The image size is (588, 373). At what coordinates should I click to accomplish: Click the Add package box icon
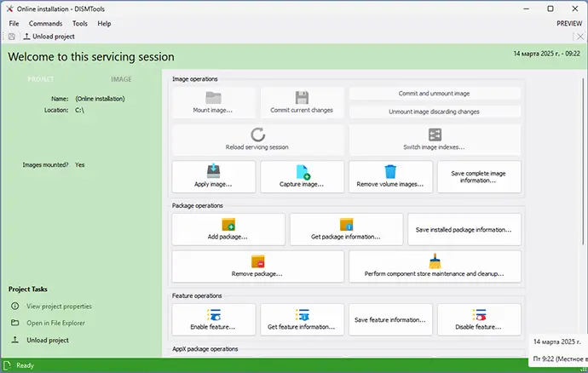tap(228, 224)
